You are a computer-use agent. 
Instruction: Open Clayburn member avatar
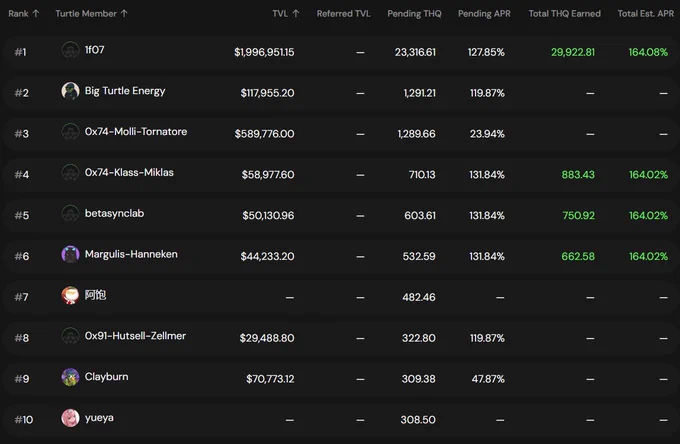[x=70, y=377]
